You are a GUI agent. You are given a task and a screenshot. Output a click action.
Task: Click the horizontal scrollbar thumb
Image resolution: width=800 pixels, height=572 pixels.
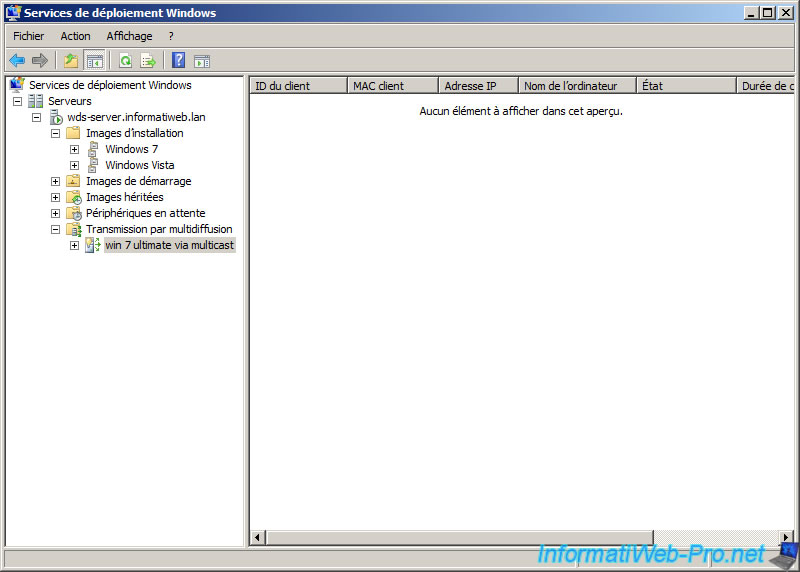click(x=460, y=537)
